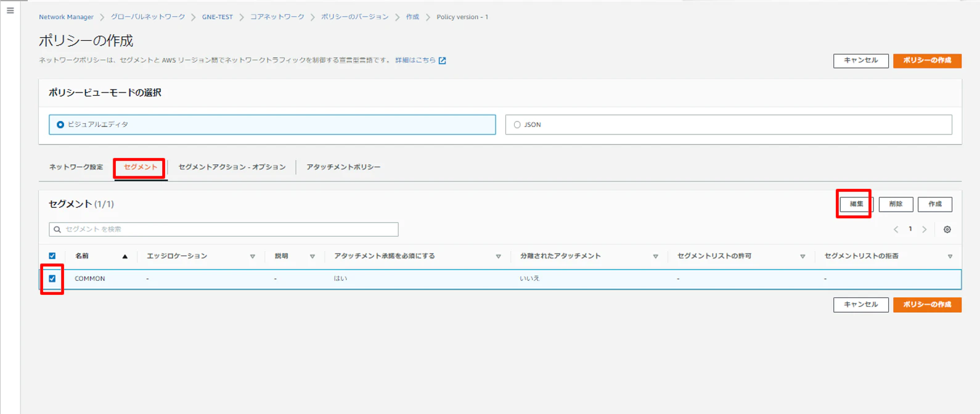Viewport: 980px width, 414px height.
Task: Open external link icon beside 詳細はこちら
Action: coord(442,60)
